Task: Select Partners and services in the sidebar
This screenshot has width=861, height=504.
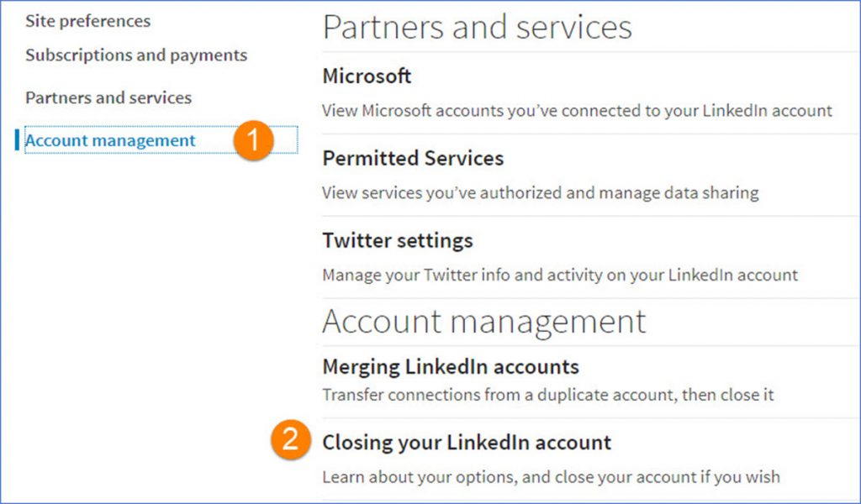Action: (108, 97)
